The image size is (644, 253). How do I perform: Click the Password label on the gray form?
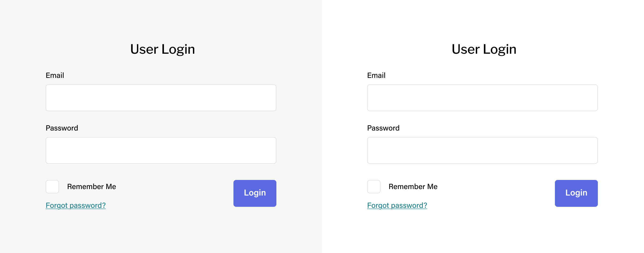(62, 128)
